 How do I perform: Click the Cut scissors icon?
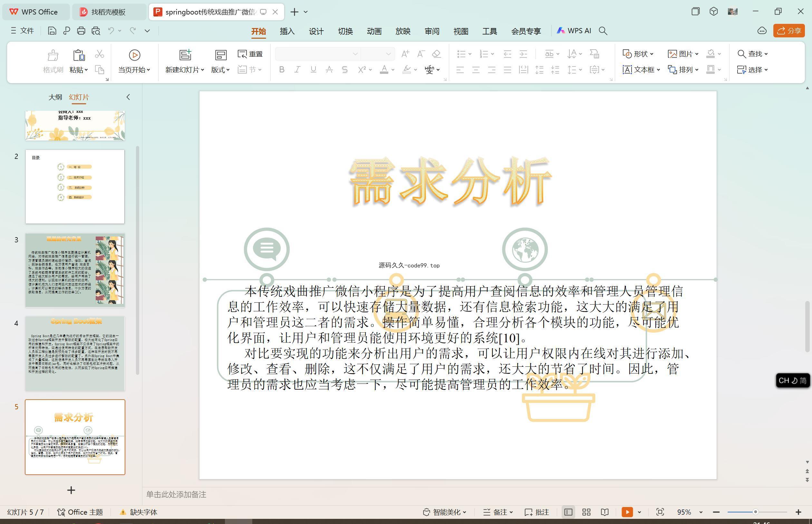[99, 54]
